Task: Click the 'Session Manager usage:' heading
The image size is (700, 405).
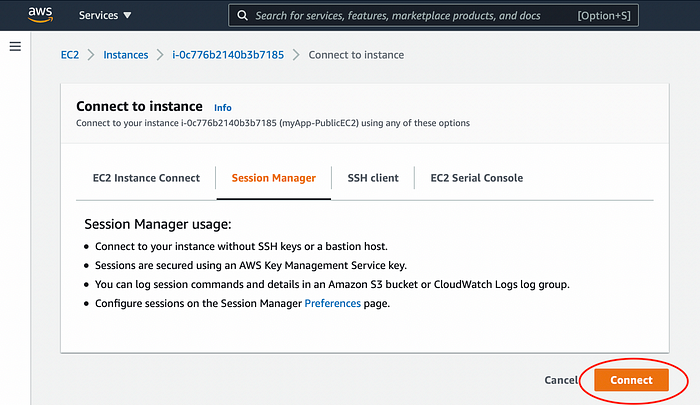Action: point(158,224)
